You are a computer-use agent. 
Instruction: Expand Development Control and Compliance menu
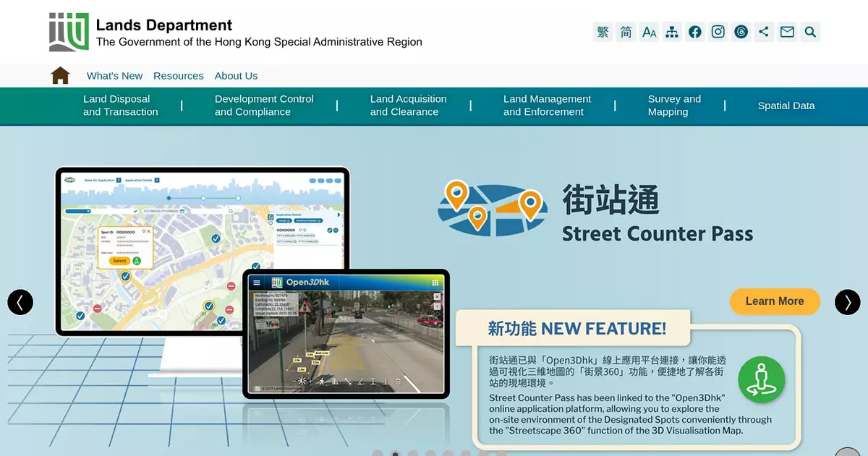pyautogui.click(x=264, y=106)
